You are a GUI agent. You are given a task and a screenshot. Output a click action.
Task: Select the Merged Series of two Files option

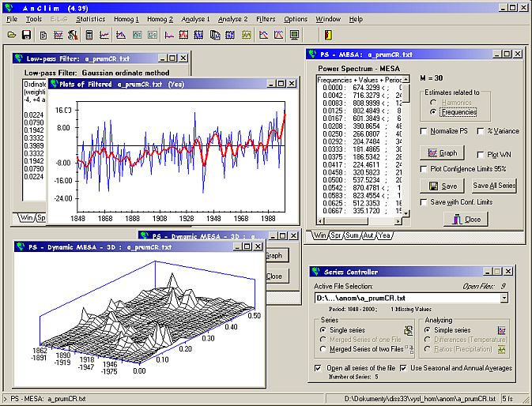323,349
